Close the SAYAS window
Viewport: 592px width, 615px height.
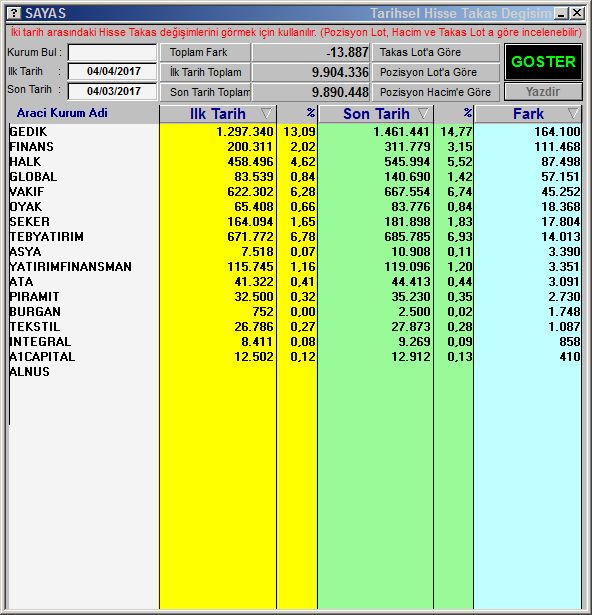577,13
